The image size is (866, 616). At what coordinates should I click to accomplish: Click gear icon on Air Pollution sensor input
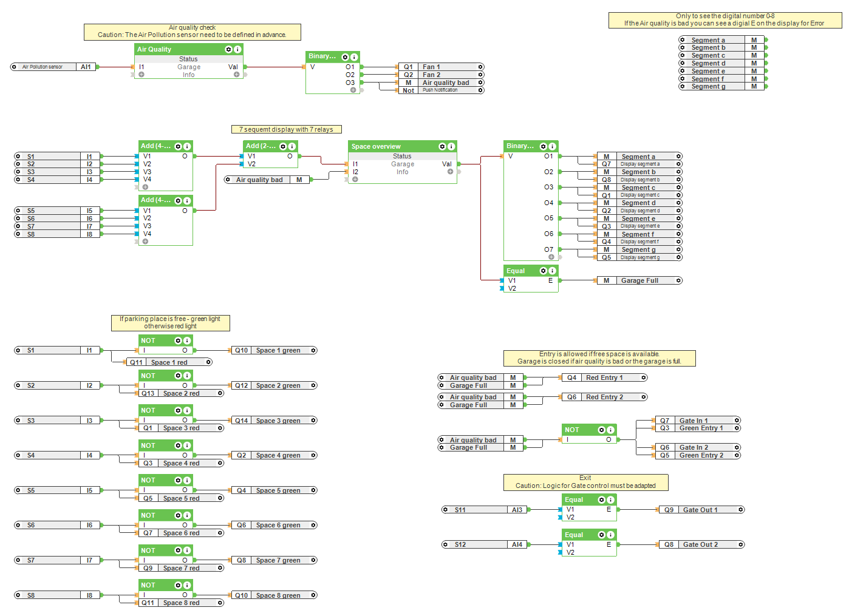tap(14, 67)
